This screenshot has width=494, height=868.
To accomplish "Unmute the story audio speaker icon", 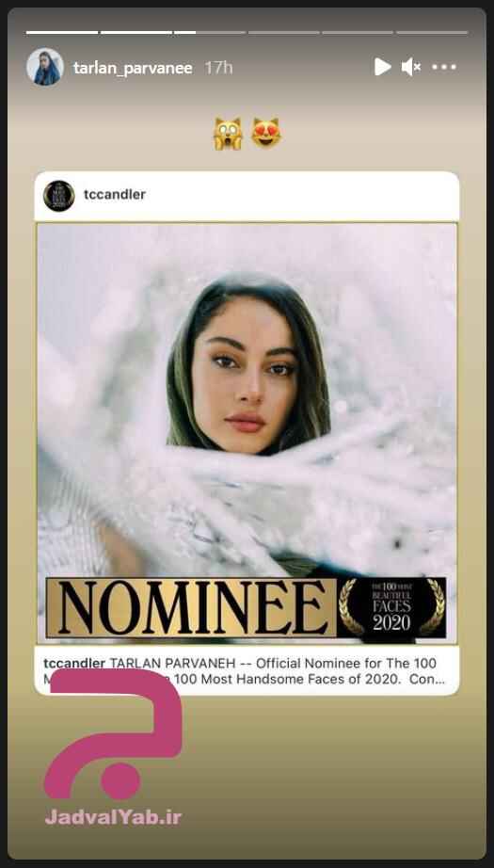I will click(x=411, y=67).
